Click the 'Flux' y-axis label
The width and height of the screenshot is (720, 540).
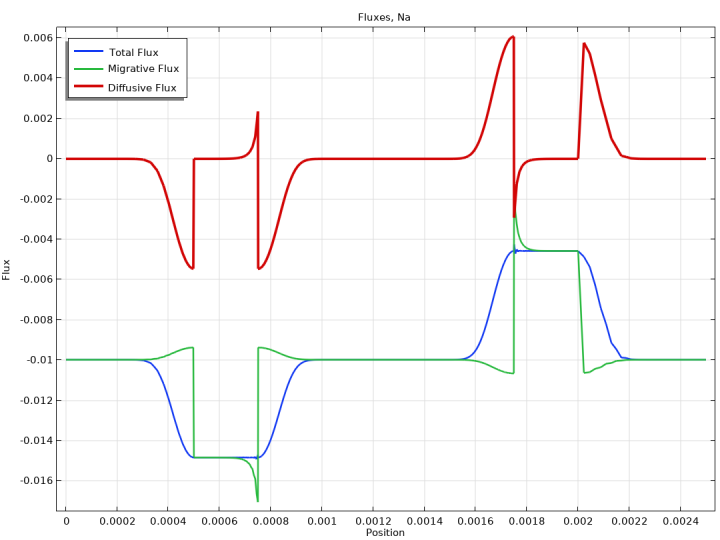tap(7, 268)
